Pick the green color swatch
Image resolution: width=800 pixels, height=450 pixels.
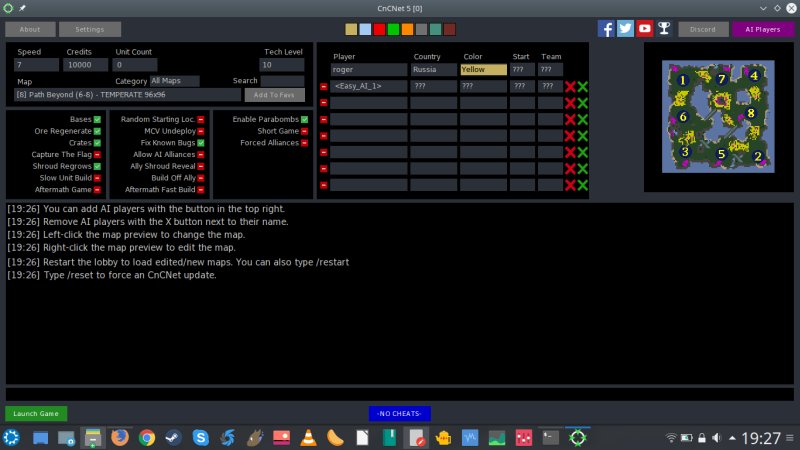(x=393, y=29)
